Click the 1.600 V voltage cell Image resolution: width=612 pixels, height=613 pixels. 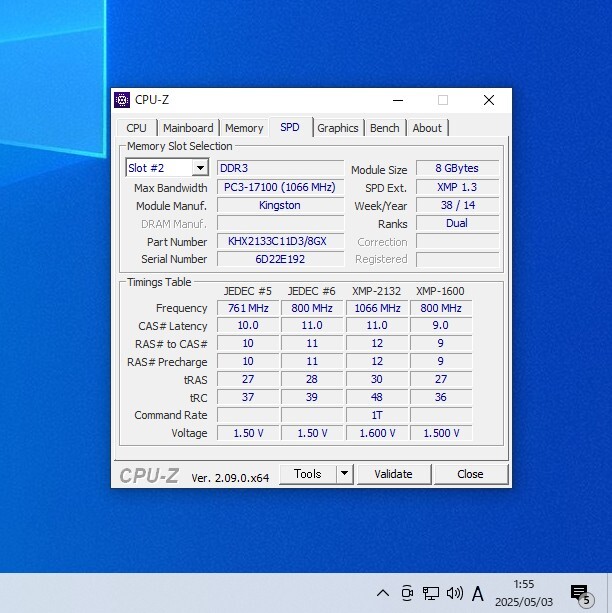pos(377,433)
